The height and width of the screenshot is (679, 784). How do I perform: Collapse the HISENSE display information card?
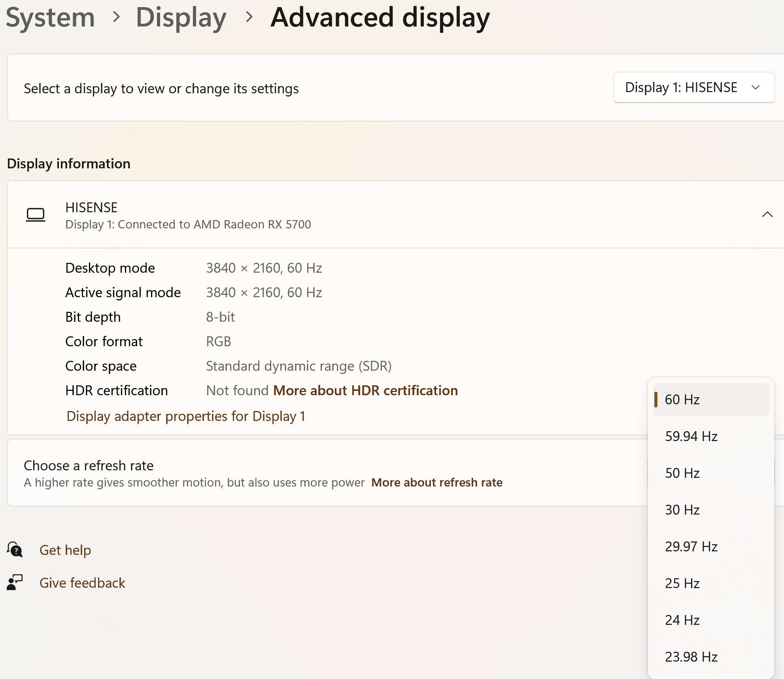tap(767, 215)
